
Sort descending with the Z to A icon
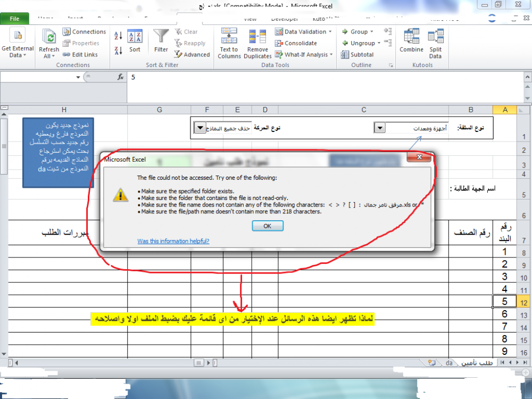coord(118,51)
